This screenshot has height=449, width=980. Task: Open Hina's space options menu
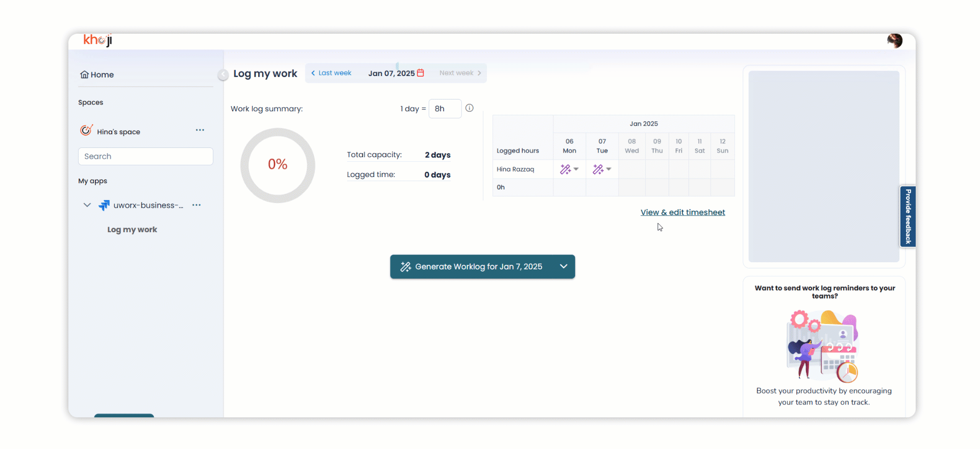click(x=200, y=130)
